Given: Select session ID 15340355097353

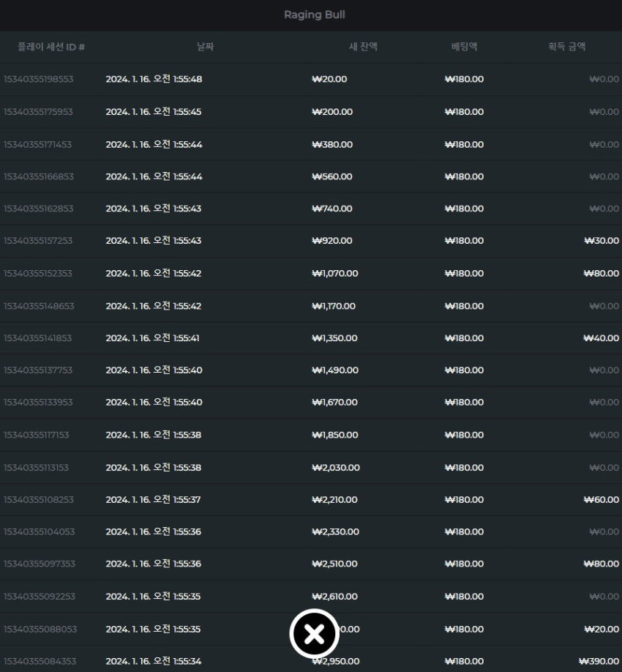Looking at the screenshot, I should coord(40,564).
